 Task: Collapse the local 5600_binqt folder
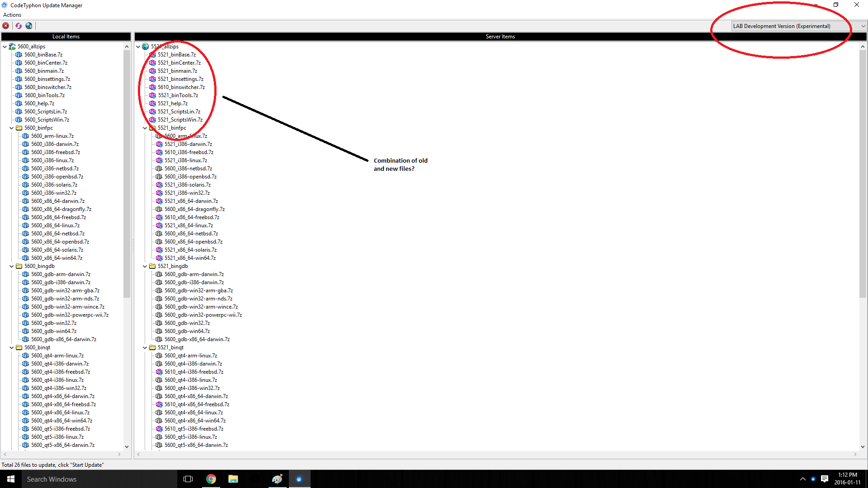11,347
